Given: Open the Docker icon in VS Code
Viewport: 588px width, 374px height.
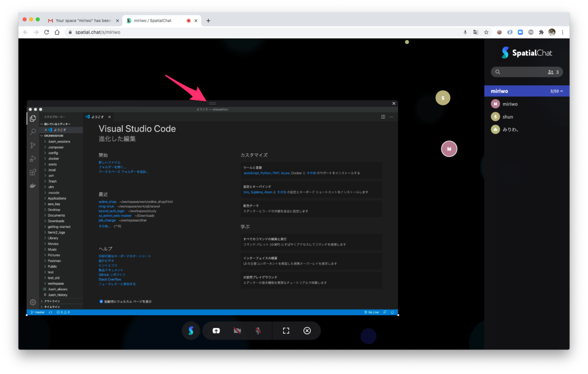Looking at the screenshot, I should 33,186.
